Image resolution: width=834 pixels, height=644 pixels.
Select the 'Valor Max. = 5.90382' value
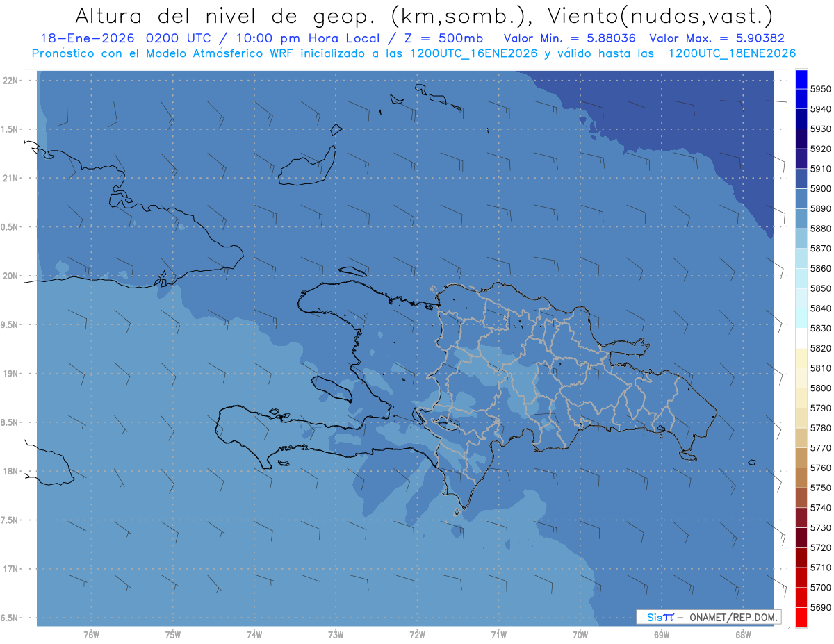(x=717, y=39)
